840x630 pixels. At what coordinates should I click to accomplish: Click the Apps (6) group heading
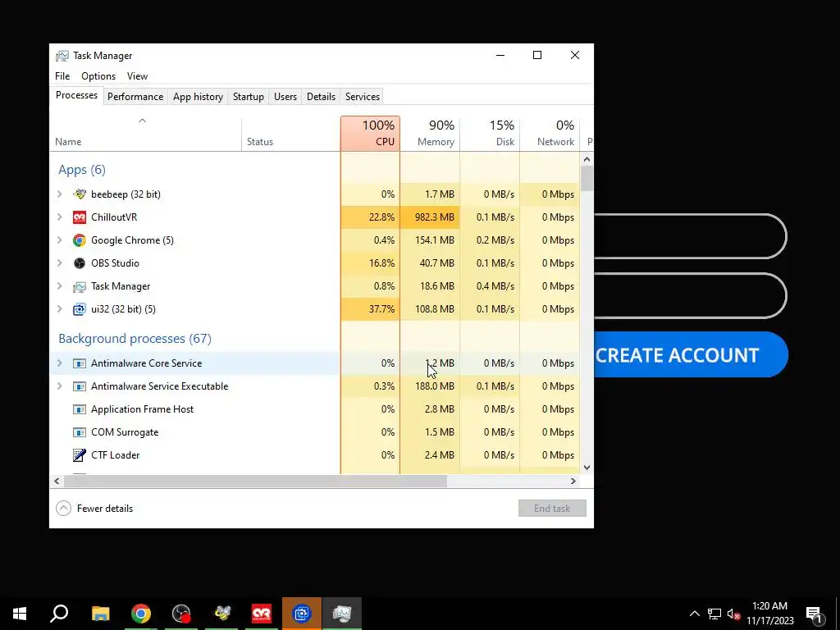click(82, 170)
